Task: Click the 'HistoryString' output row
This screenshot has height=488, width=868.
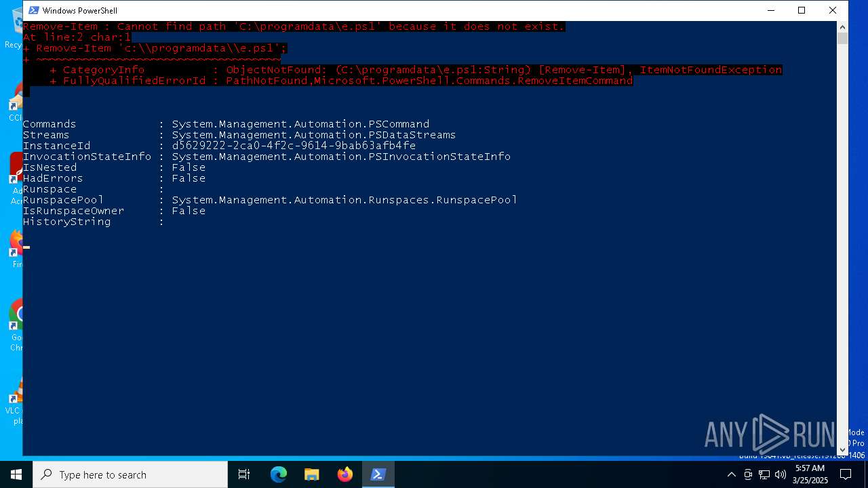Action: tap(94, 222)
